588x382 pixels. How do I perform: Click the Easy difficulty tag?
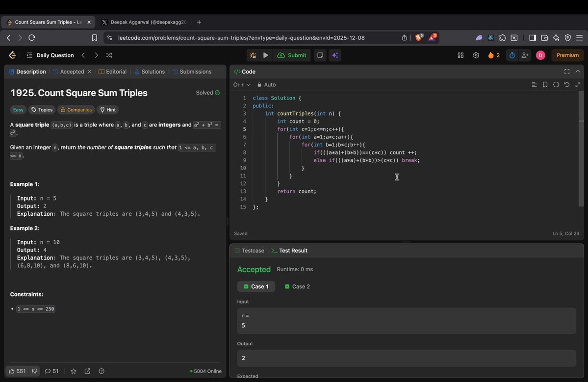pos(18,110)
